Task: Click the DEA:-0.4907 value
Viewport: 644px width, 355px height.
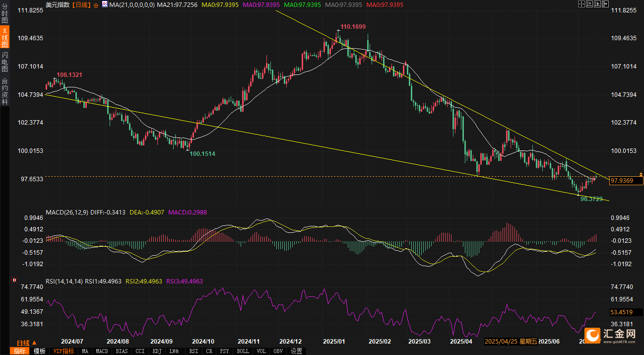Action: tap(147, 213)
